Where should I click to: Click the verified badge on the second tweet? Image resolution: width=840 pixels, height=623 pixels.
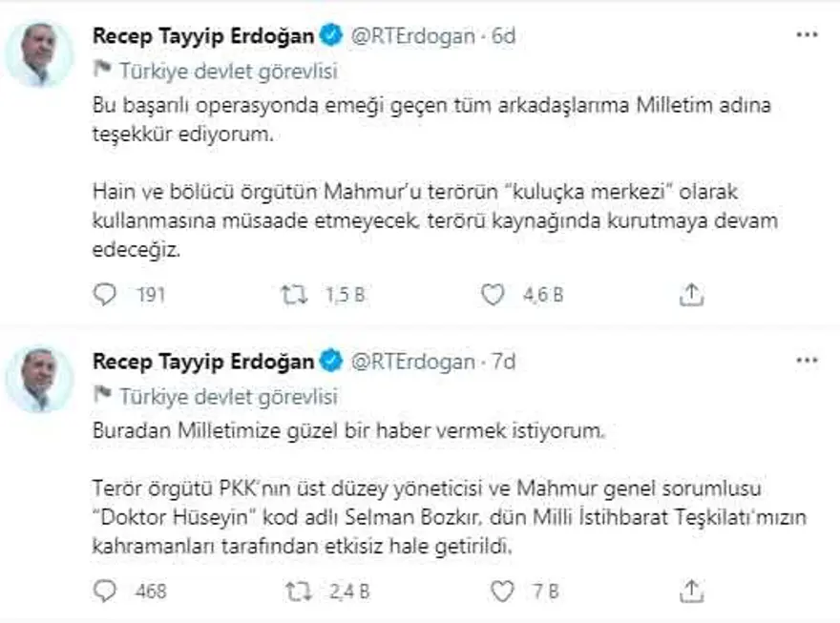coord(330,362)
